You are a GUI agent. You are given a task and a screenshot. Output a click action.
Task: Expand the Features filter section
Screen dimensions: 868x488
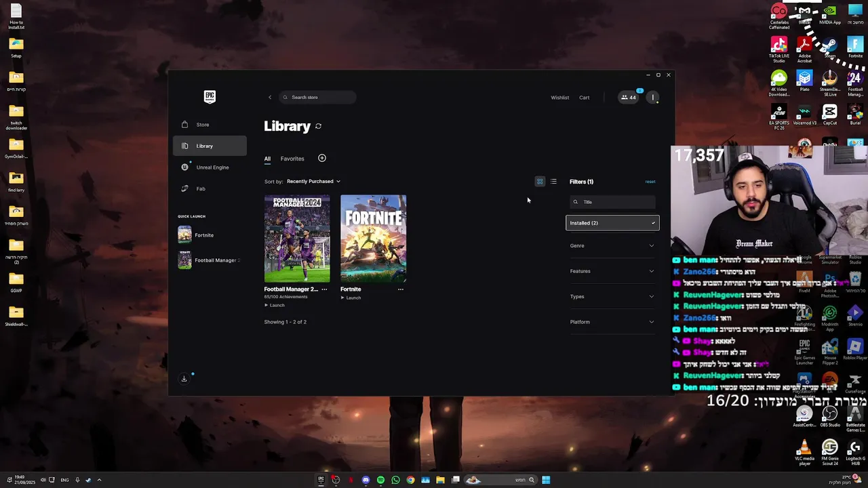612,271
